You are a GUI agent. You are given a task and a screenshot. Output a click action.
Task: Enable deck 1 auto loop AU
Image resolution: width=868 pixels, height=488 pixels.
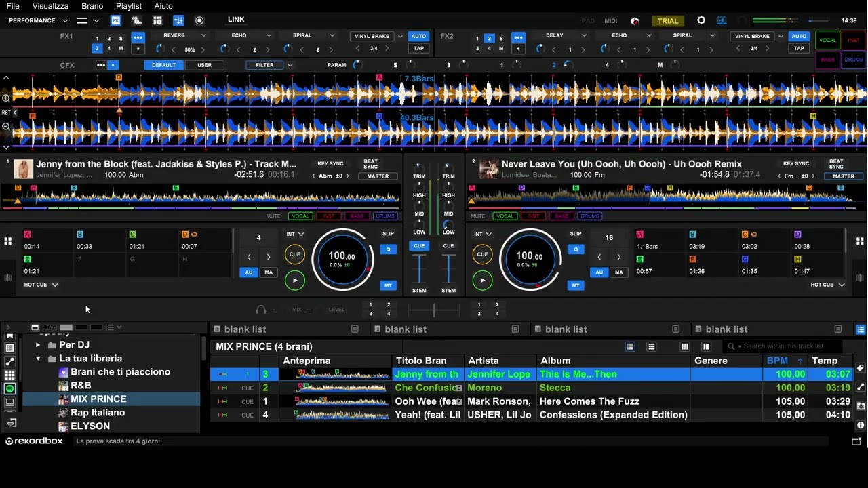pyautogui.click(x=249, y=272)
